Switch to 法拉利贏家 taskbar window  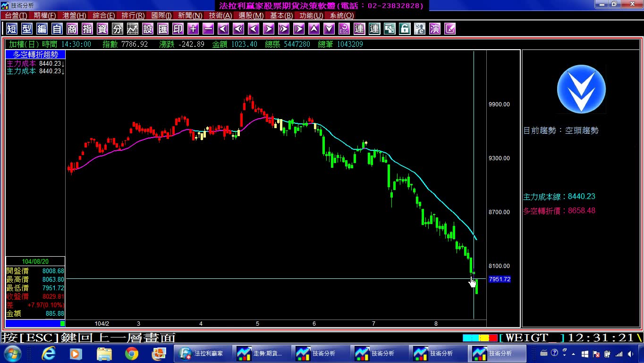[x=202, y=353]
